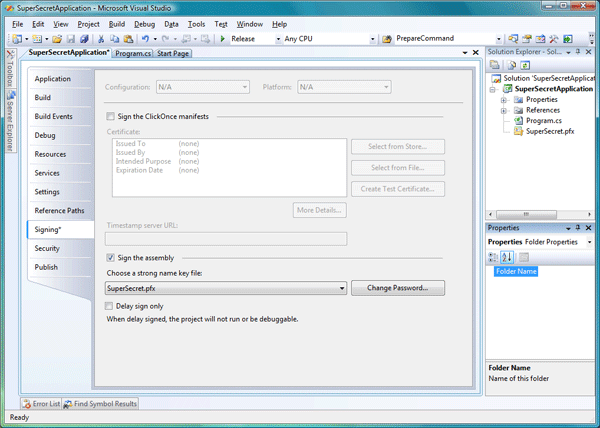Open the Help menu

tap(279, 24)
